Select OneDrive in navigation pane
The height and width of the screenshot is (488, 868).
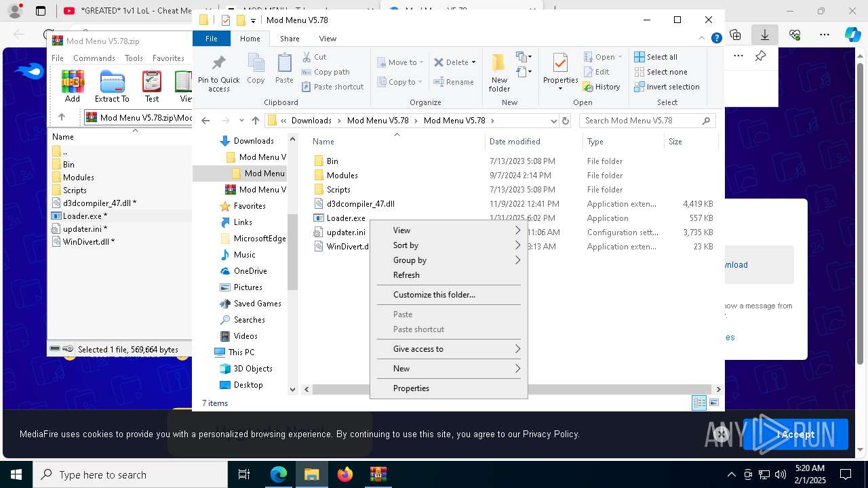[250, 271]
